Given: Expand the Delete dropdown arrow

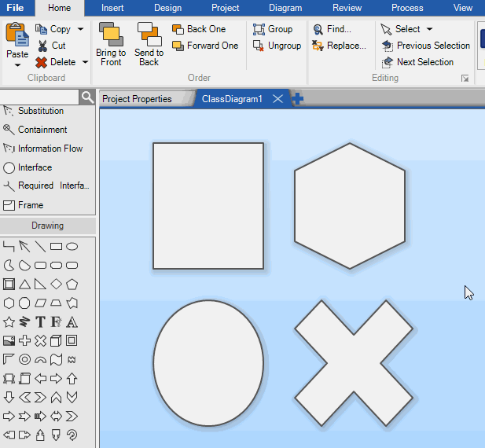Looking at the screenshot, I should coord(85,62).
